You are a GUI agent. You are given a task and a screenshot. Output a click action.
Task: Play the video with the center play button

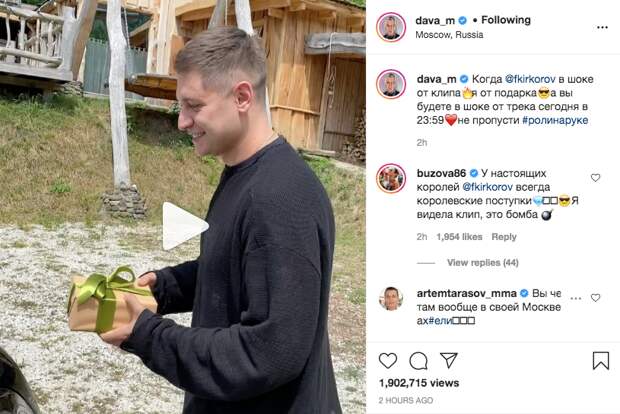point(185,226)
